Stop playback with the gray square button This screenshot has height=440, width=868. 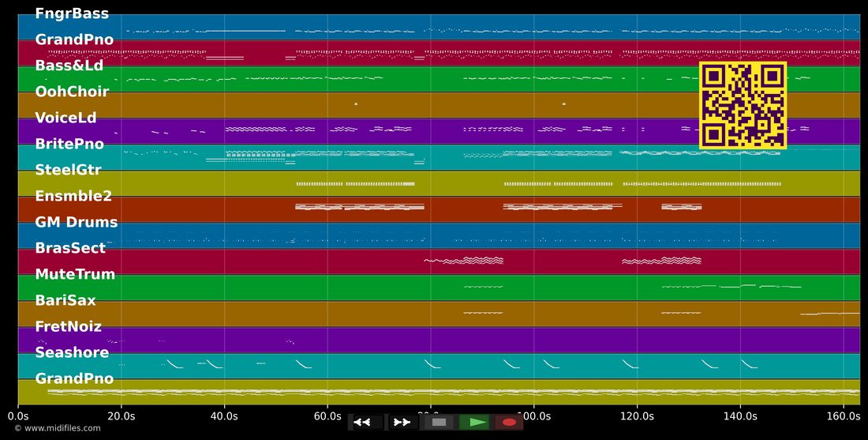[439, 423]
